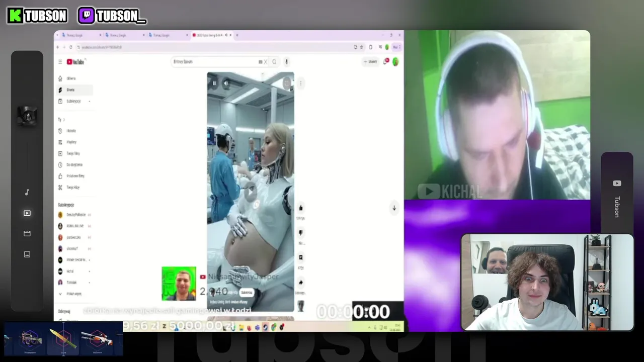Open a new browser tab with plus
This screenshot has width=644, height=362.
point(237,35)
